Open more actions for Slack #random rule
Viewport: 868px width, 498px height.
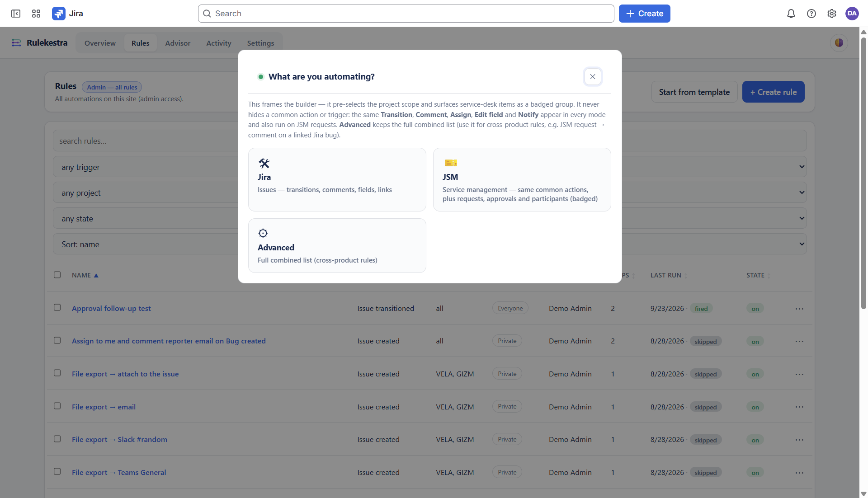click(799, 440)
